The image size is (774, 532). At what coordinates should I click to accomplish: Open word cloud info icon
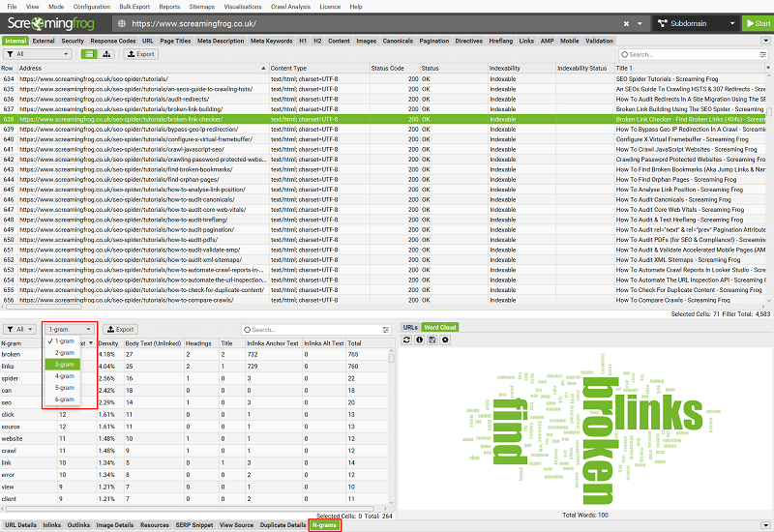pyautogui.click(x=420, y=340)
